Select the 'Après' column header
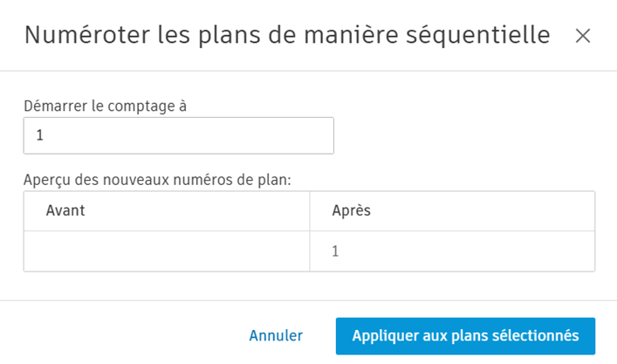617x364 pixels. [x=353, y=211]
